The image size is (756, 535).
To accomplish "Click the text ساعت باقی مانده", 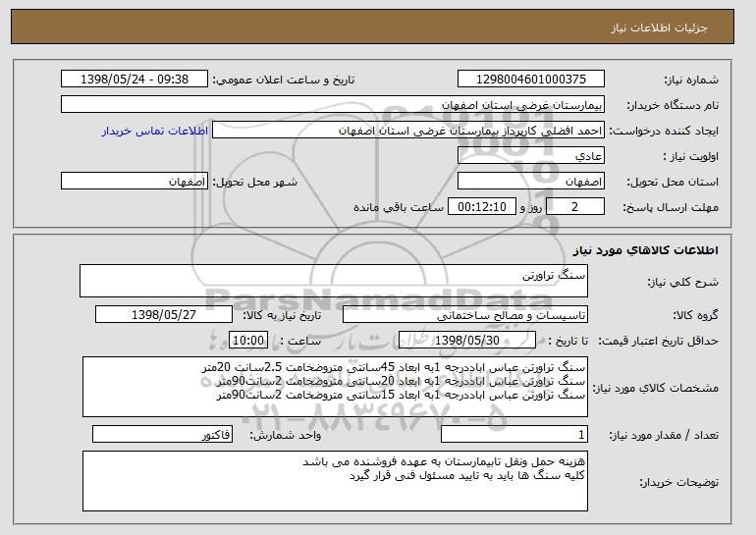I will click(399, 207).
